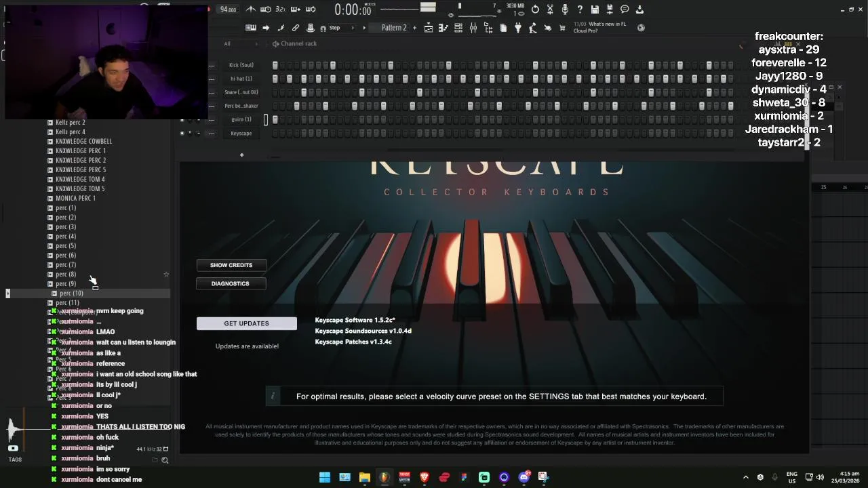Viewport: 868px width, 488px height.
Task: Show hidden system tray icons chevron
Action: [746, 477]
